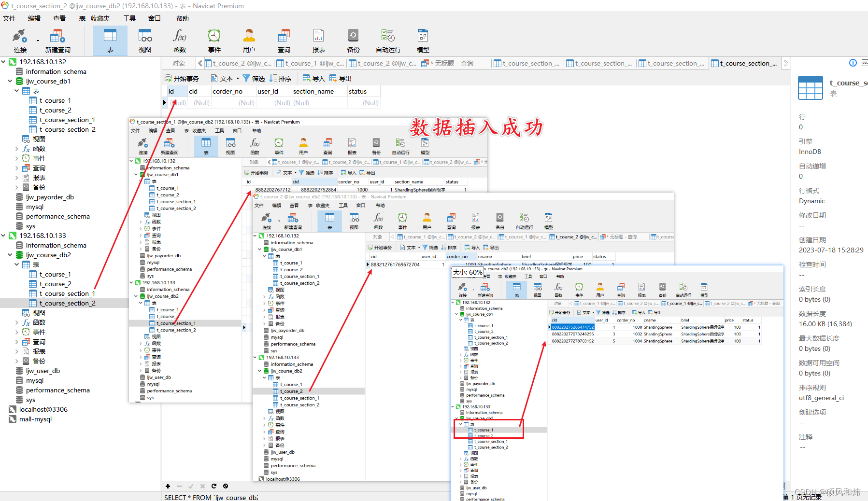
Task: Select the ljw_user_db database
Action: tap(43, 371)
